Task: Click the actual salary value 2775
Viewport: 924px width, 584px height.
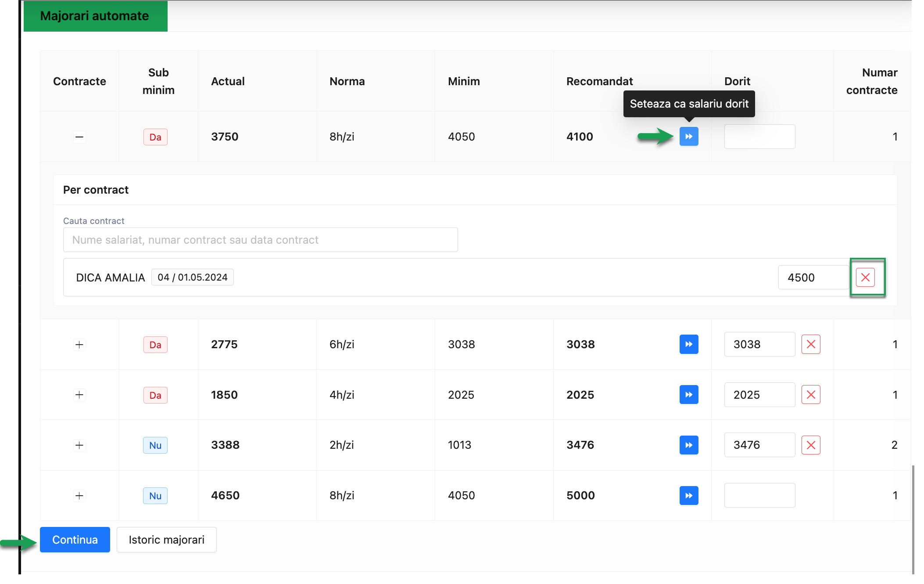Action: coord(224,344)
